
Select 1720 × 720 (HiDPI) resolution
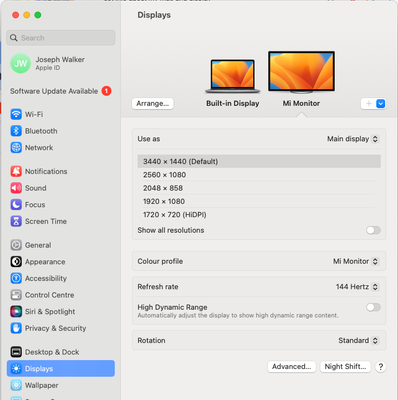259,215
